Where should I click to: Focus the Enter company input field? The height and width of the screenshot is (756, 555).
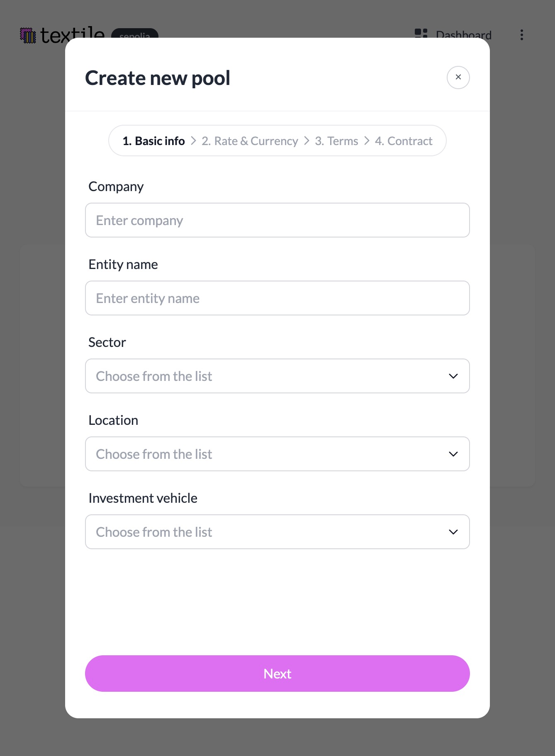(277, 220)
